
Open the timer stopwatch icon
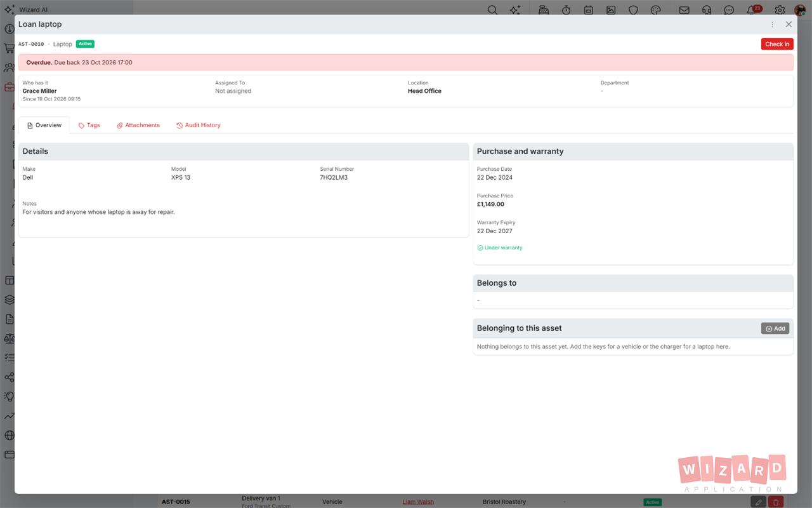pos(566,10)
